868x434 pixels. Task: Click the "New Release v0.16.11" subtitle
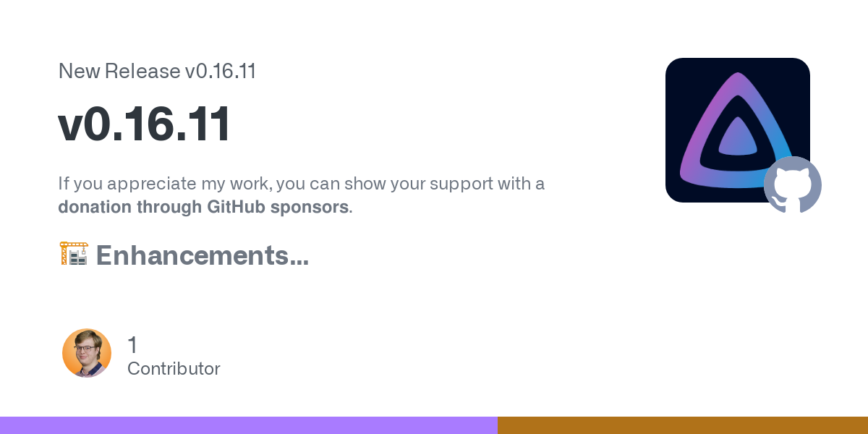coord(157,71)
